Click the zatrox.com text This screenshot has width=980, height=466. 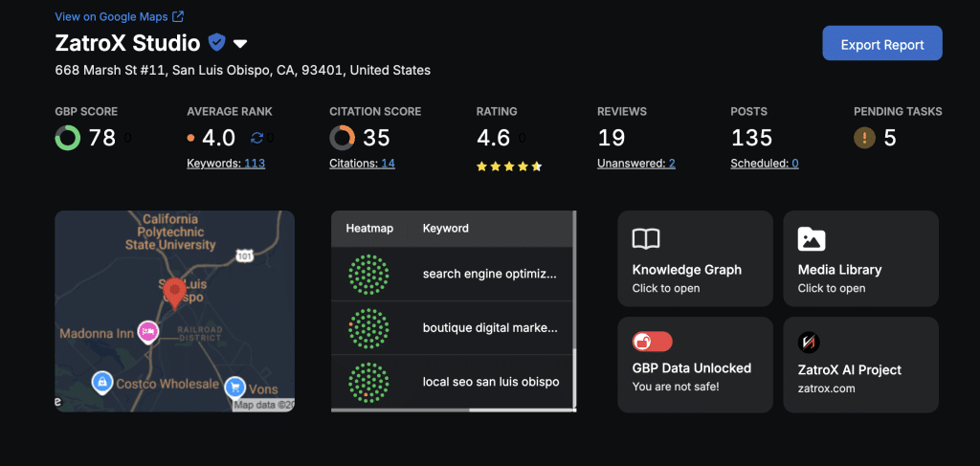(826, 388)
